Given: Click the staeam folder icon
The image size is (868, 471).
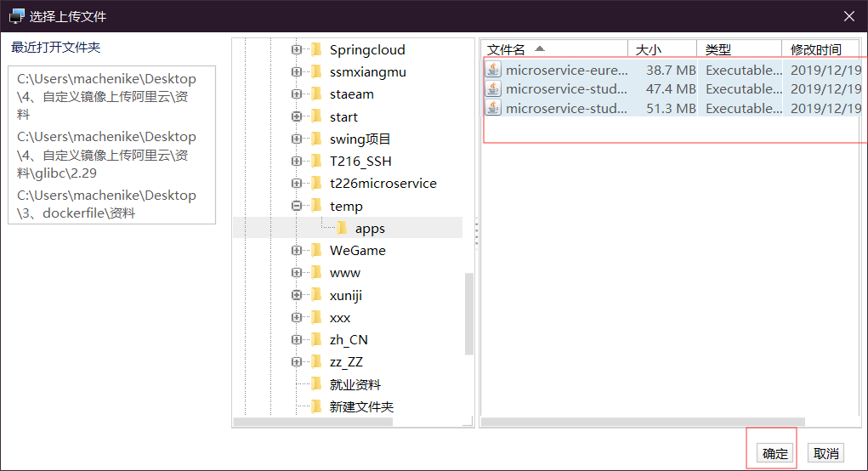Looking at the screenshot, I should [316, 94].
